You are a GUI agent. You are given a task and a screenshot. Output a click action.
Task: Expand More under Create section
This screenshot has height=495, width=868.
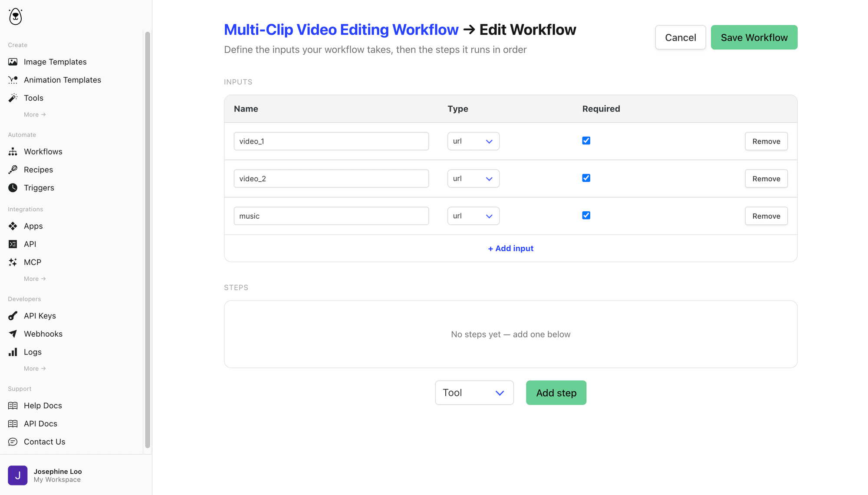coord(35,115)
